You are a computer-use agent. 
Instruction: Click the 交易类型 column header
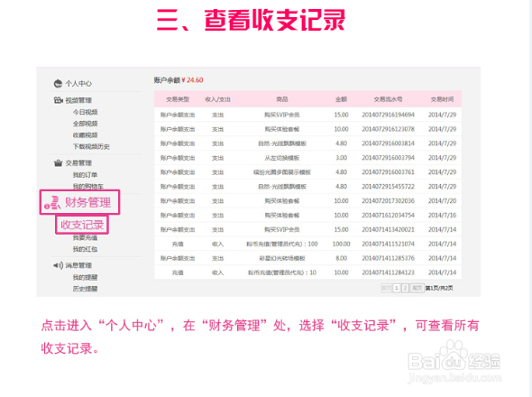click(178, 99)
